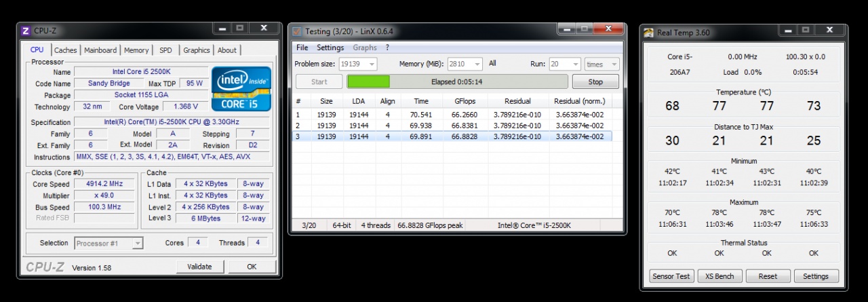This screenshot has height=302, width=868.
Task: Click the Level 3 cache value 6 MBytes
Action: (x=206, y=218)
